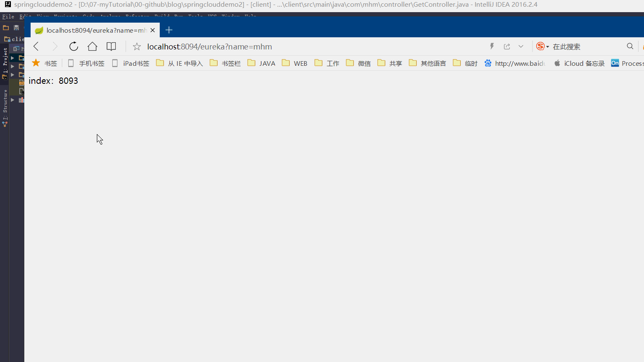Toggle the IntelliJ 7: Structure tool window

(5, 108)
